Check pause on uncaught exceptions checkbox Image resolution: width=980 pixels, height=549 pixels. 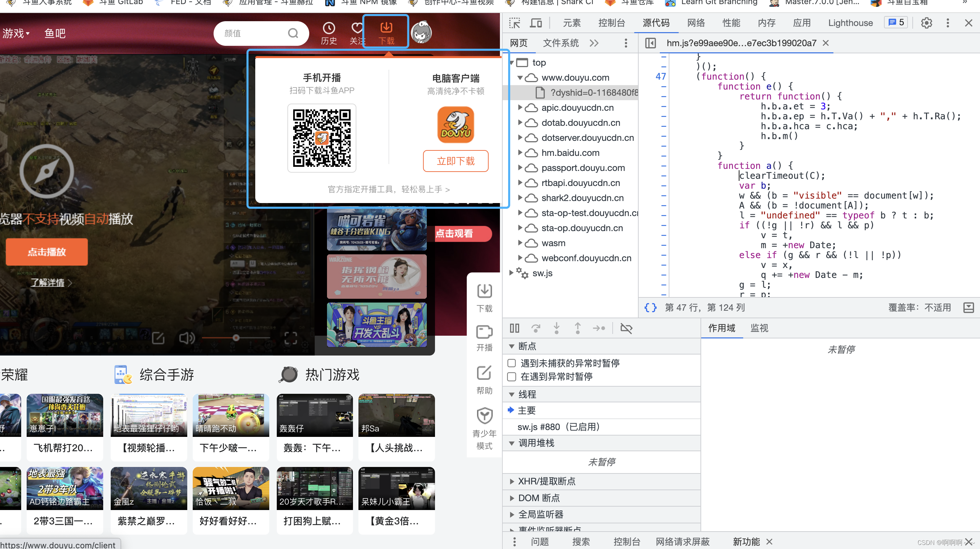(512, 363)
